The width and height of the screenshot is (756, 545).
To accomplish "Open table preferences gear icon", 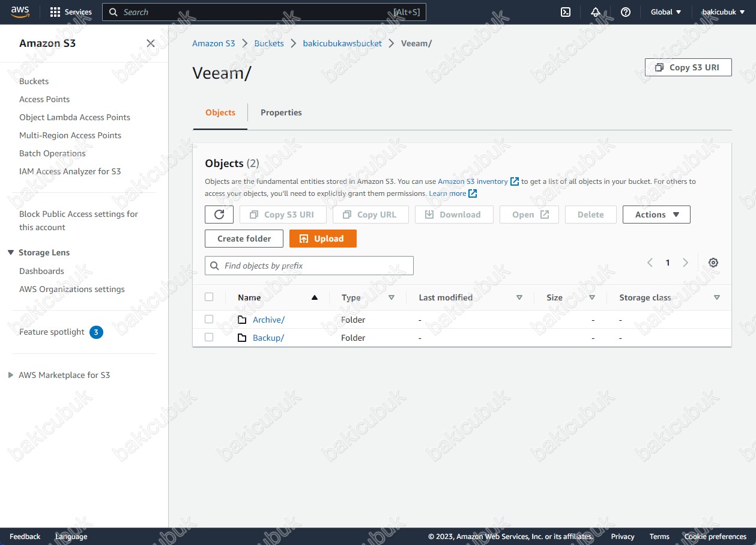I will 713,263.
